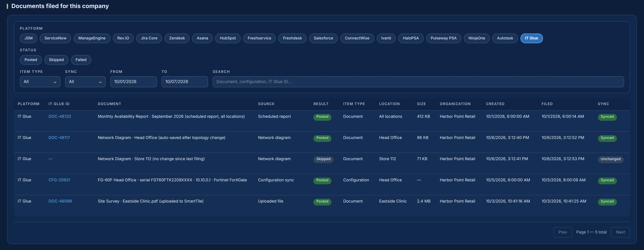Select the ServiceNow platform chip
644x250 pixels.
pyautogui.click(x=55, y=38)
